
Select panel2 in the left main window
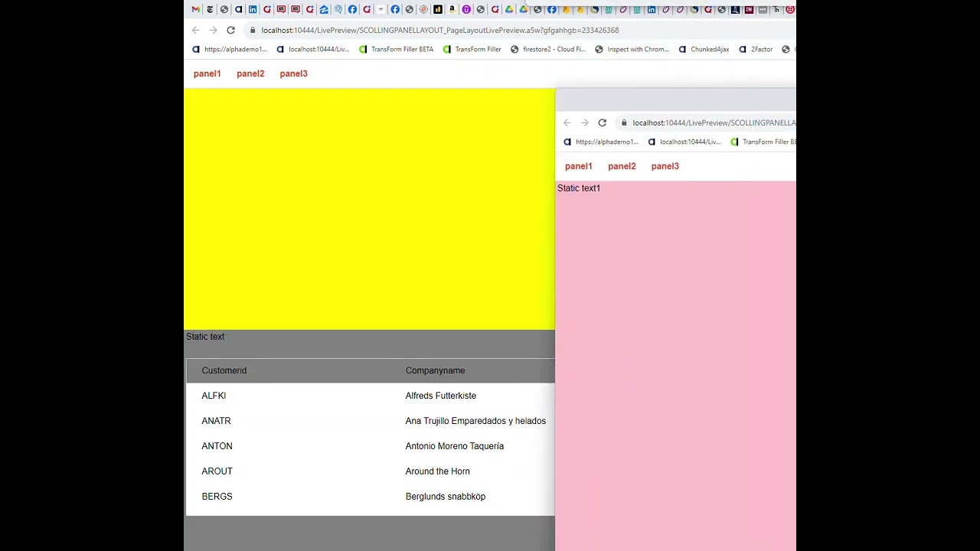[250, 73]
